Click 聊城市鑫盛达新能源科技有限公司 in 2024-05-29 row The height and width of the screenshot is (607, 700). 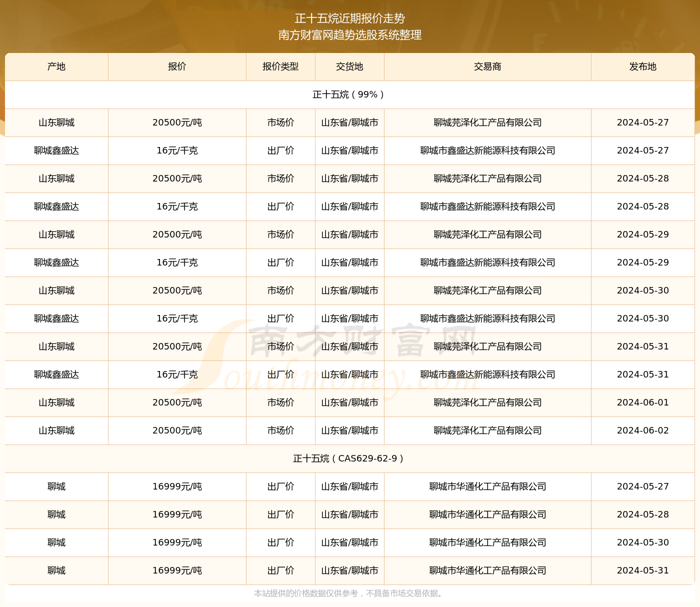coord(487,262)
